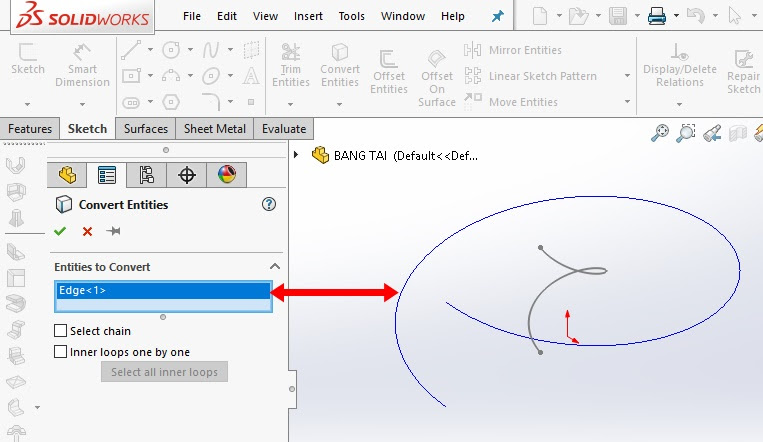
Task: Select the Ellipse sketch tool
Action: (x=211, y=76)
